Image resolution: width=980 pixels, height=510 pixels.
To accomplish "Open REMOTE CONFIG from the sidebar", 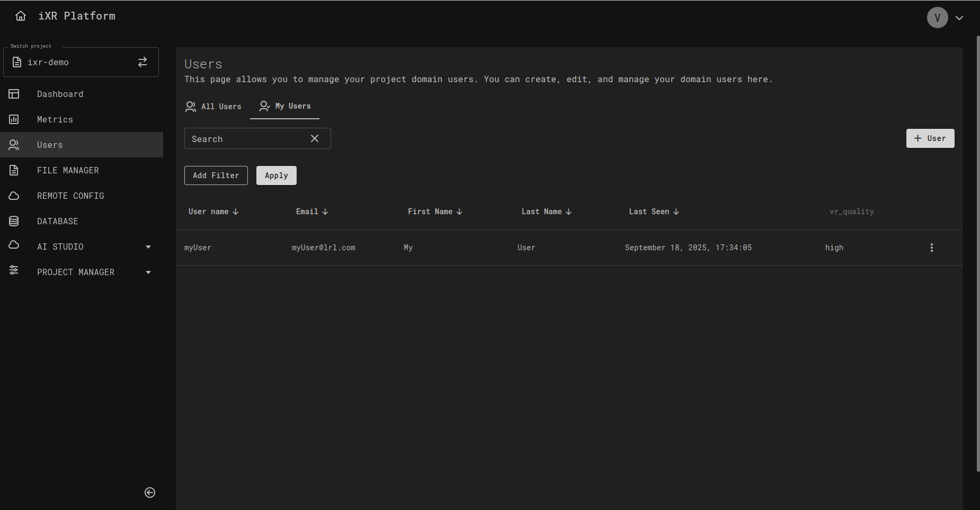I will pos(70,196).
